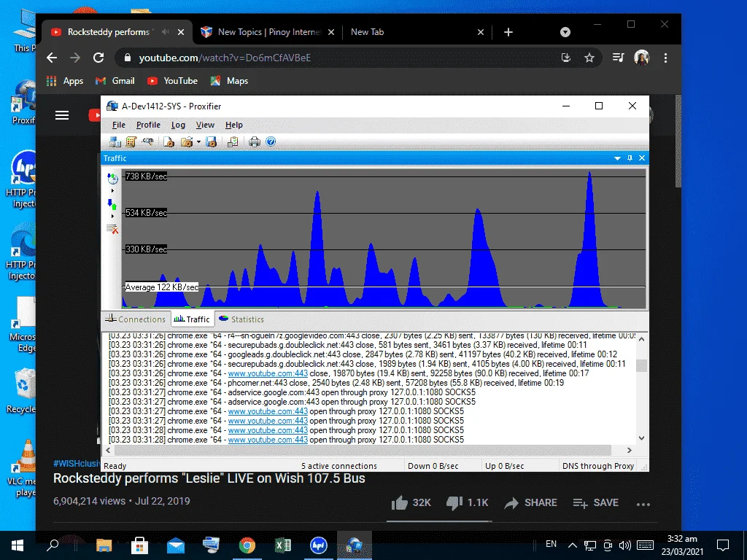Open a new Chrome tab with plus button
The width and height of the screenshot is (747, 560).
coord(508,32)
